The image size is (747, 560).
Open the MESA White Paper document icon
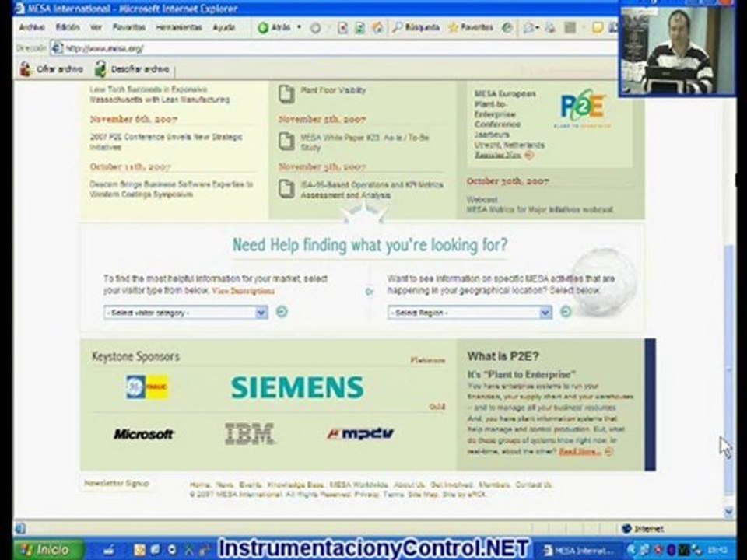click(x=286, y=141)
